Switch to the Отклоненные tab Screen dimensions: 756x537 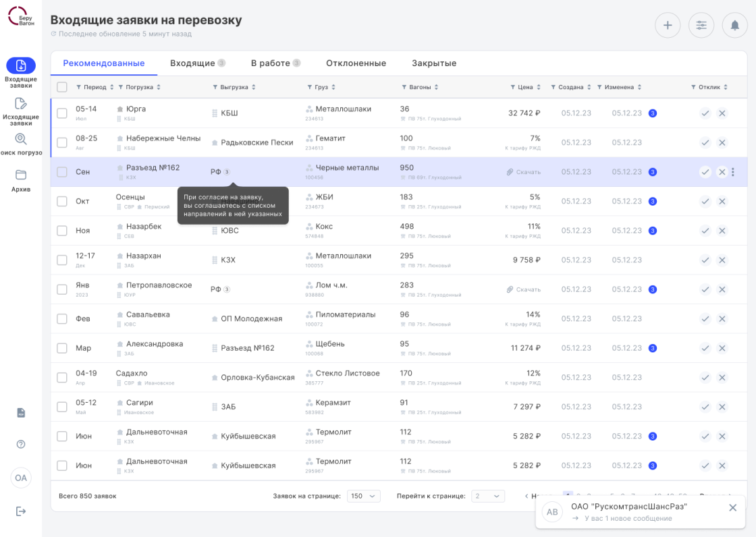pos(356,63)
